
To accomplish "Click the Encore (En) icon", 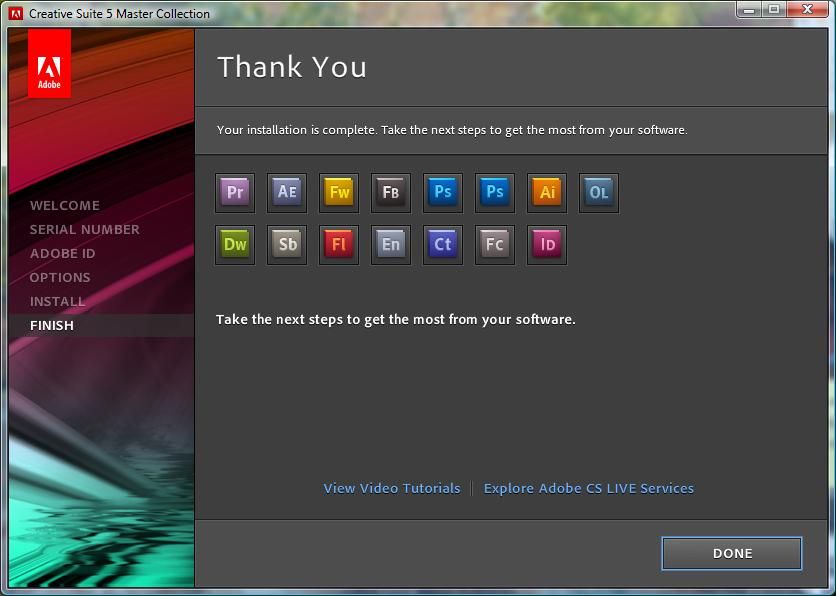I will pos(391,245).
